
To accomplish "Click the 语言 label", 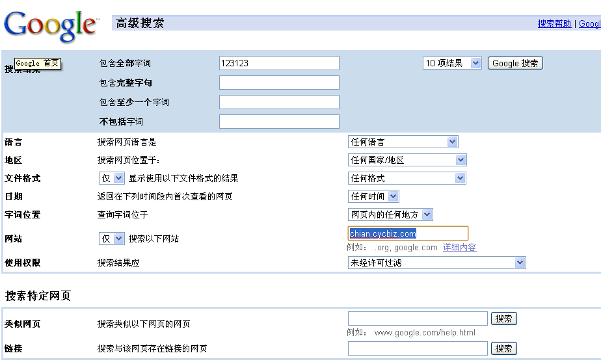I will (14, 142).
